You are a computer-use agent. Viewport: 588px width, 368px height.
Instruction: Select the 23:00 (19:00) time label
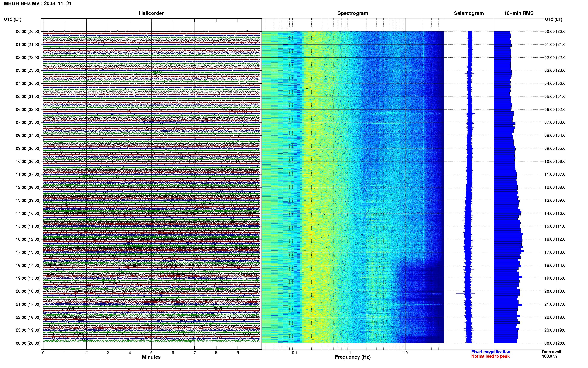tap(28, 330)
